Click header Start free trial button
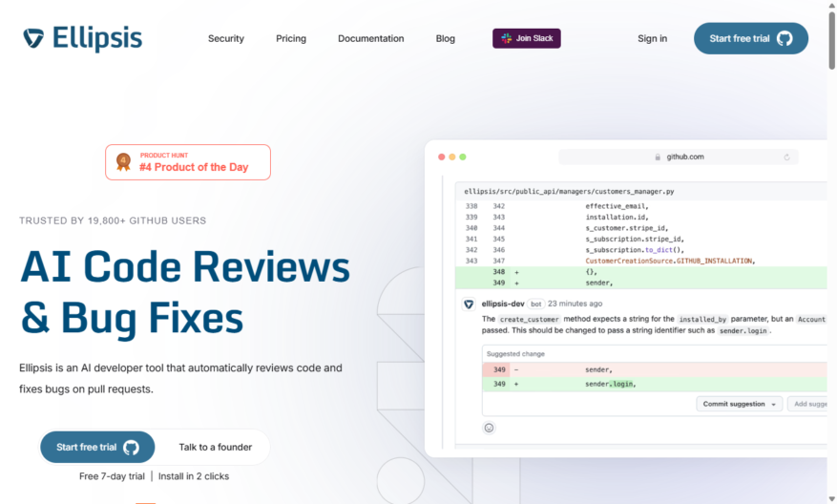The image size is (837, 504). click(750, 38)
